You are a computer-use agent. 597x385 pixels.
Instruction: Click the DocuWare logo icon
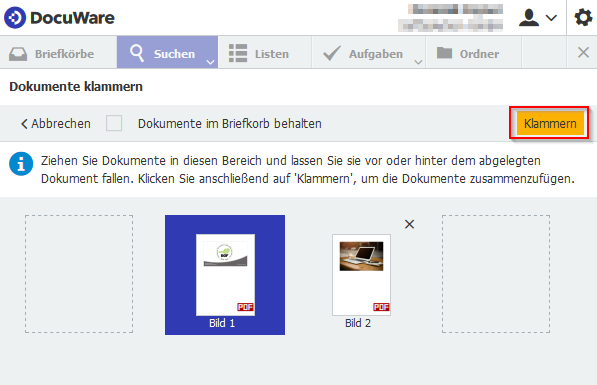[15, 18]
